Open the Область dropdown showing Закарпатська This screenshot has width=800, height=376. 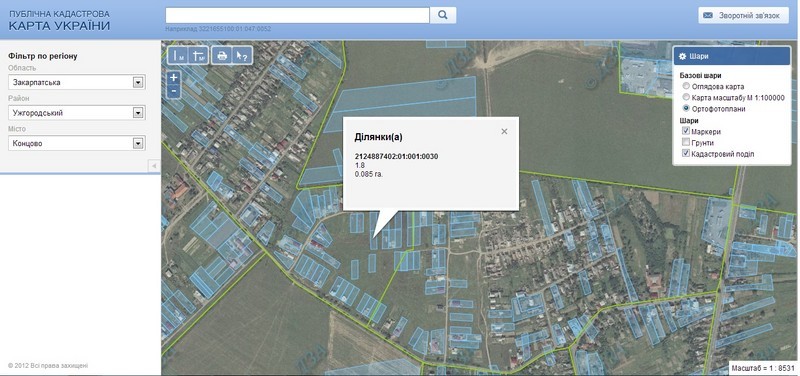point(77,82)
